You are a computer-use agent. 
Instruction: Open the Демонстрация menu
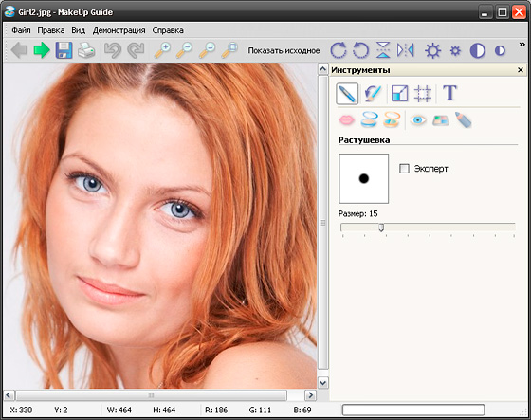[119, 30]
